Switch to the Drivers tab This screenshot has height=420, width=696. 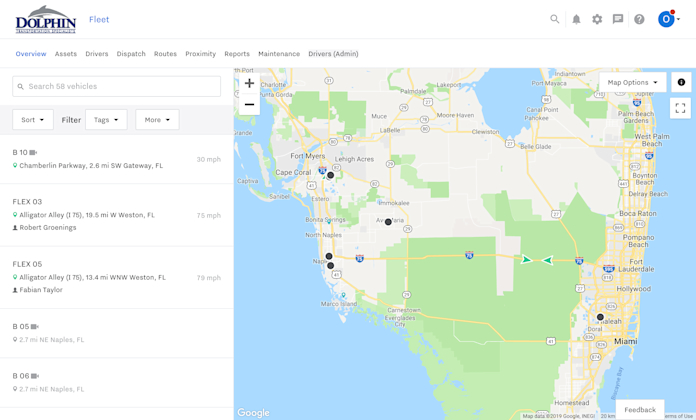pyautogui.click(x=97, y=54)
